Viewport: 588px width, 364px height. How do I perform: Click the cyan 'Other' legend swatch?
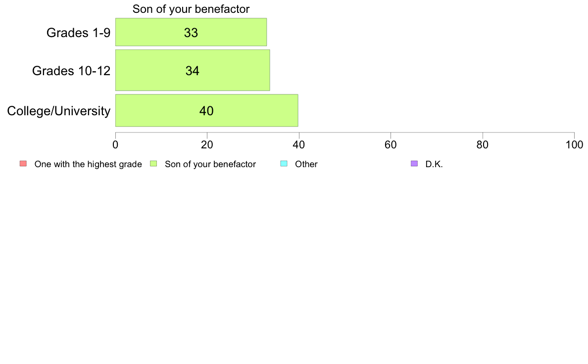point(284,163)
